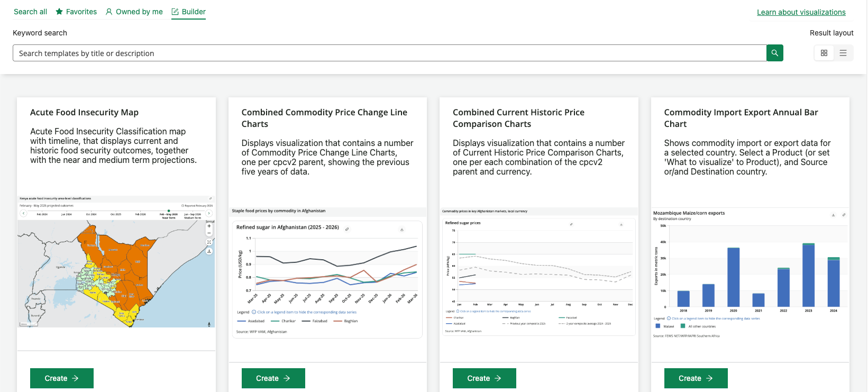868x392 pixels.
Task: Click the Acute Food Insecurity Map title
Action: [84, 112]
